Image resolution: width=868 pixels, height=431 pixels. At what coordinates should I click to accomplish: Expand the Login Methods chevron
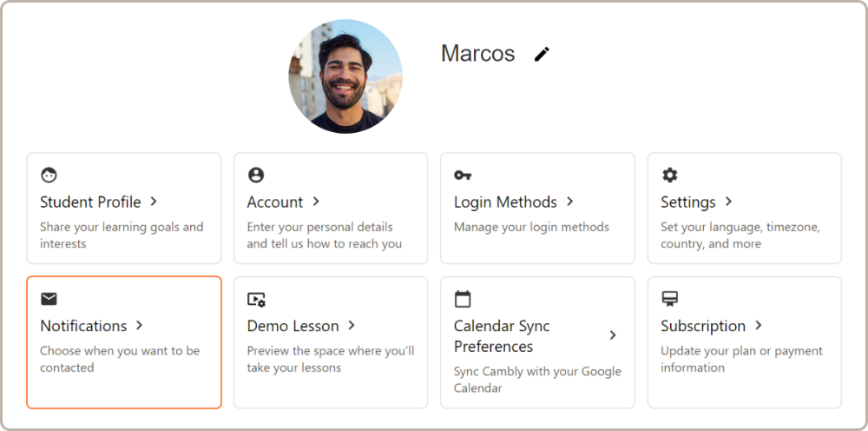click(570, 202)
